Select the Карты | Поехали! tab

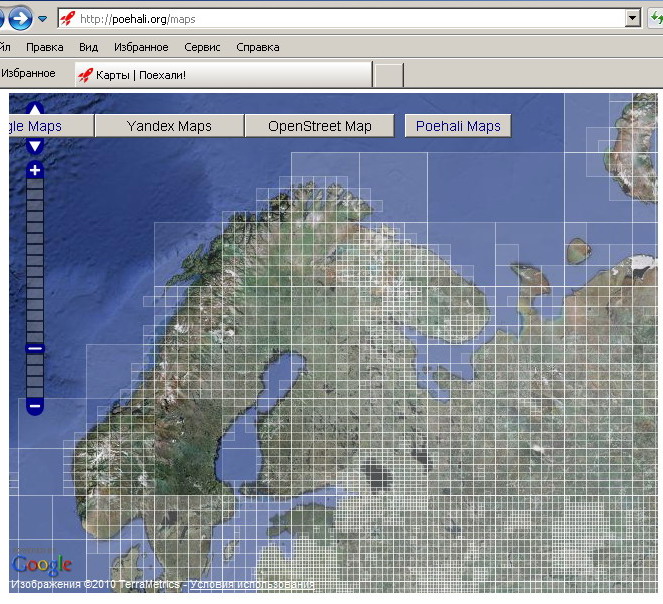tap(223, 75)
